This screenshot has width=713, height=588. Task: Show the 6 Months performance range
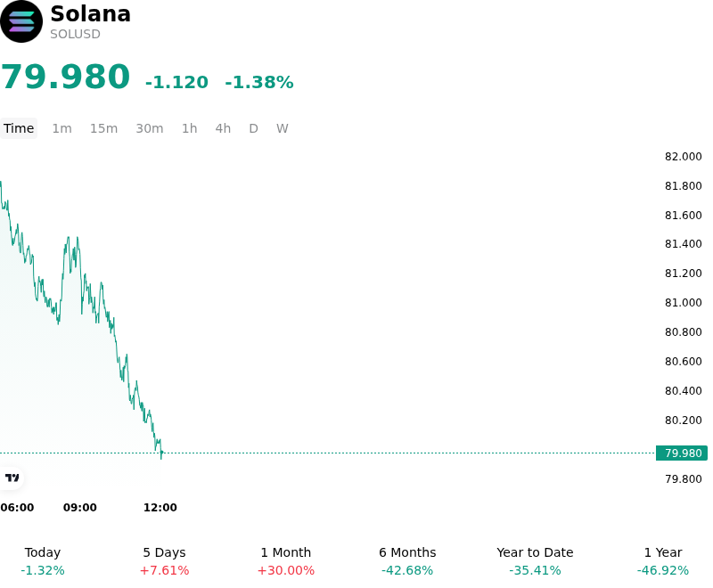(407, 561)
